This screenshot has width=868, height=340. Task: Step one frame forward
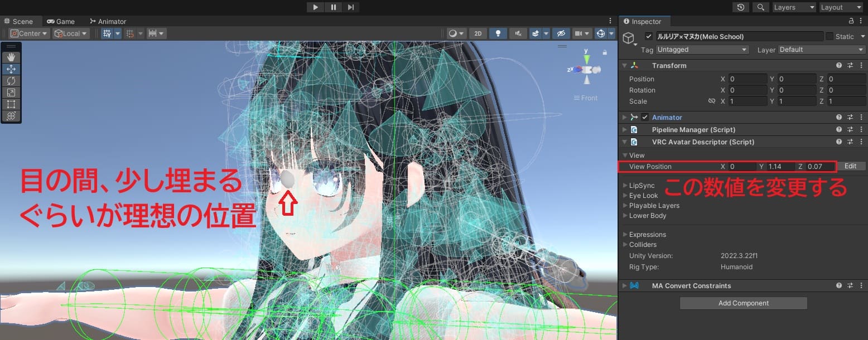point(350,7)
